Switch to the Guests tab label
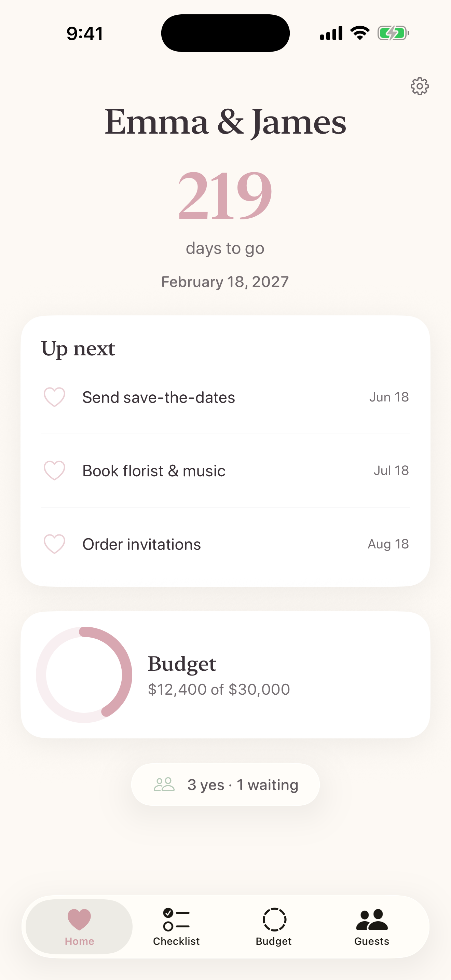This screenshot has height=980, width=451. [371, 941]
